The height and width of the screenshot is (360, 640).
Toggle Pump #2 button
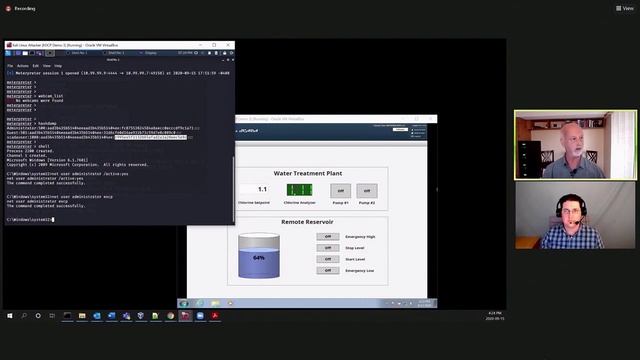(367, 191)
